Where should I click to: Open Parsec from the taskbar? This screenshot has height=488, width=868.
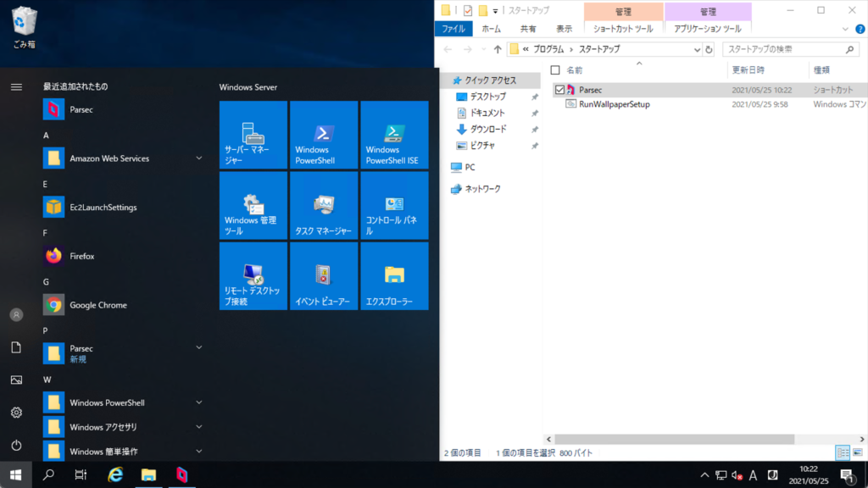(181, 474)
